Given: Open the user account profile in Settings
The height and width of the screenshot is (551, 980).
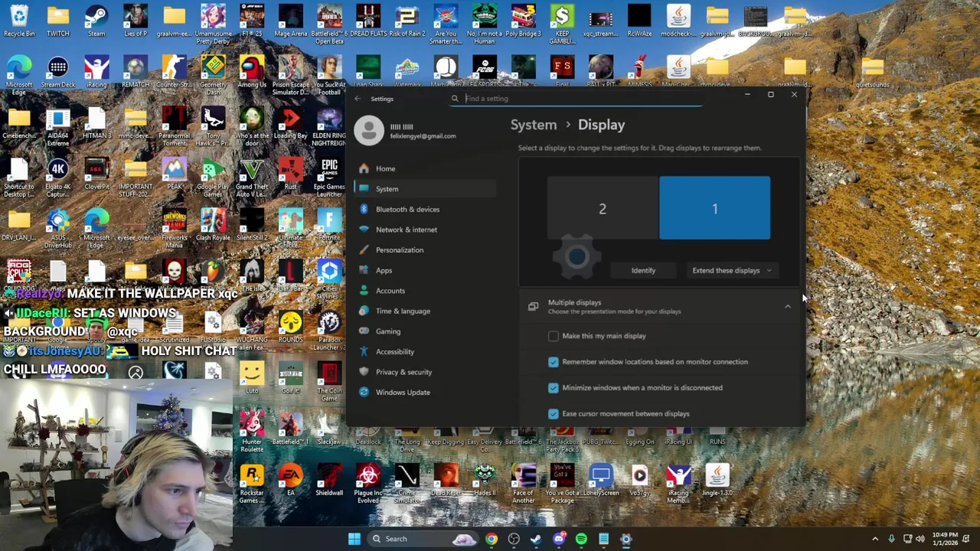Looking at the screenshot, I should 406,131.
